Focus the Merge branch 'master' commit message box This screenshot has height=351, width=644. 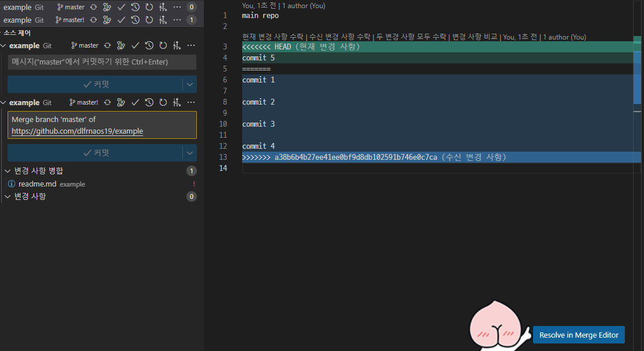(x=102, y=125)
